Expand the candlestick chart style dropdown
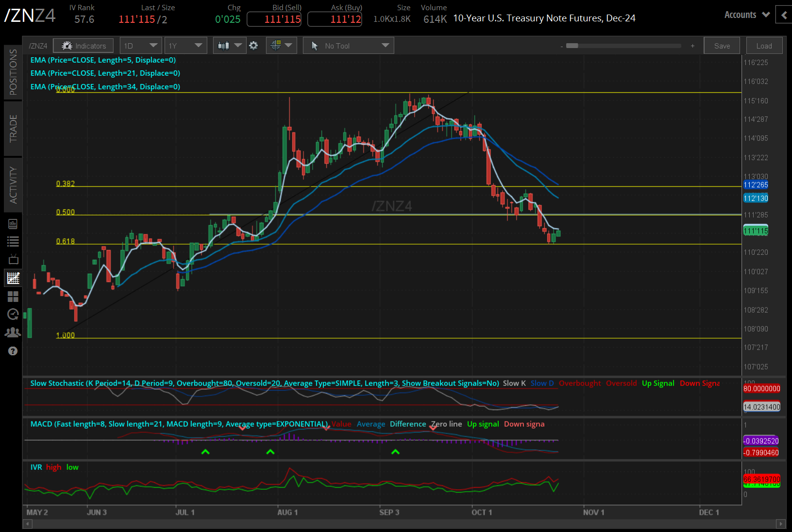Image resolution: width=792 pixels, height=532 pixels. point(230,46)
